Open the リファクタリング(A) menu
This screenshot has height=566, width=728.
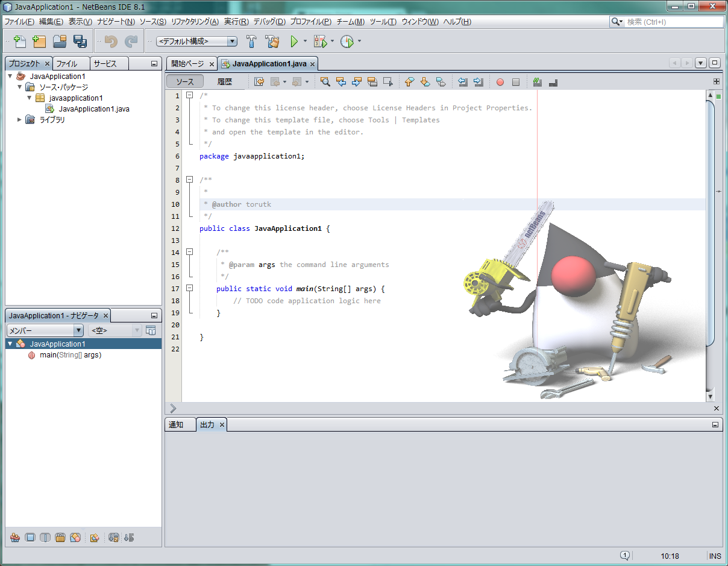coord(195,22)
